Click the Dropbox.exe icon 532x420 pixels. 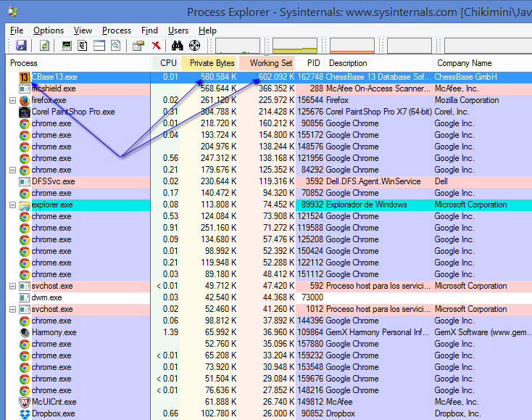[25, 414]
